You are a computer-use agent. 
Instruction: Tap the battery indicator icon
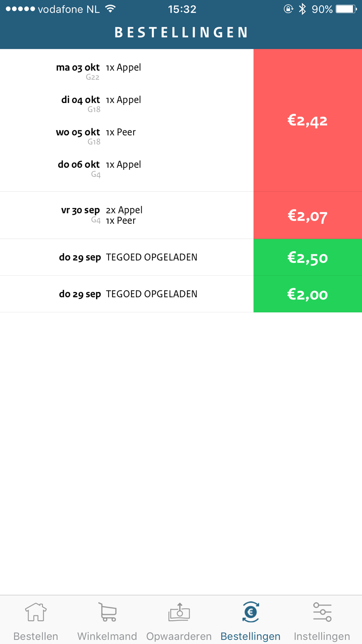tap(346, 9)
